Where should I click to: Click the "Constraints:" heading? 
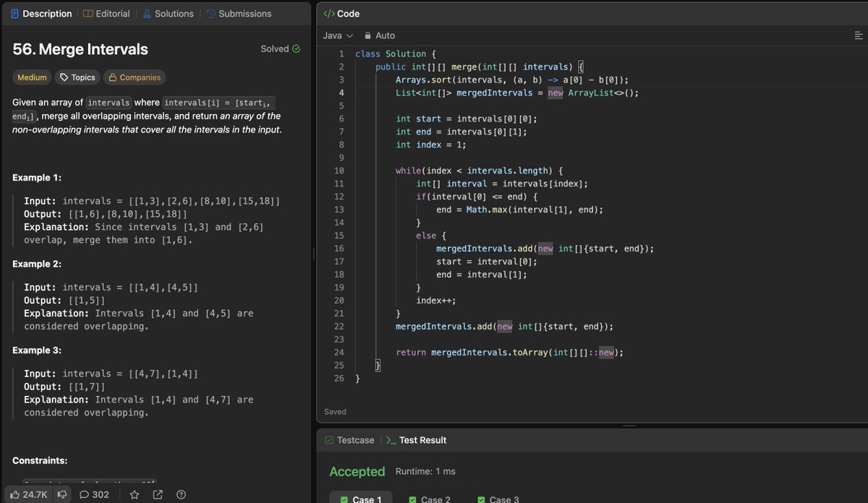point(40,460)
